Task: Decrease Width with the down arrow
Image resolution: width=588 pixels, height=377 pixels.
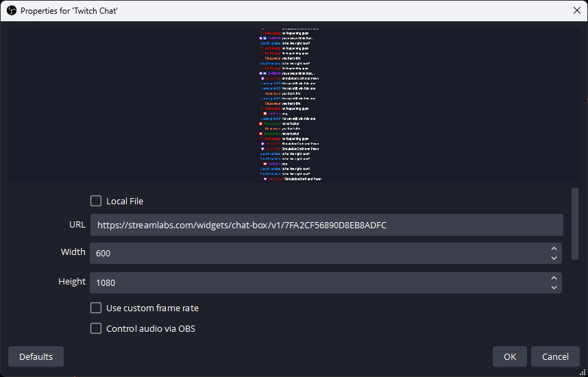Action: point(554,258)
